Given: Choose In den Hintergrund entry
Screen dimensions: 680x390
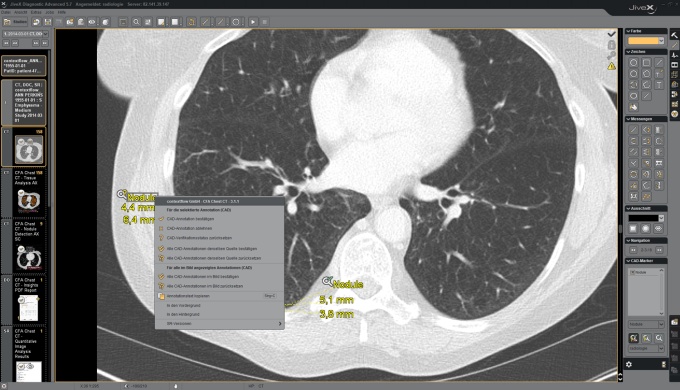Looking at the screenshot, I should click(219, 315).
